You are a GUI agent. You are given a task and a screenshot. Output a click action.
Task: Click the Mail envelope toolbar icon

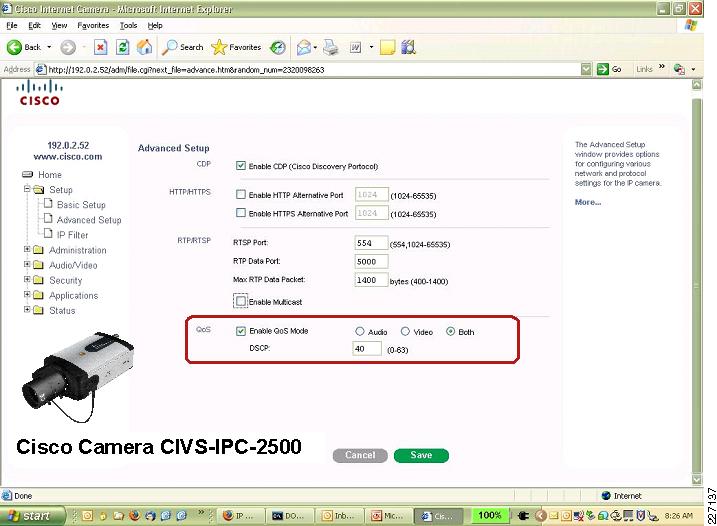[x=304, y=47]
